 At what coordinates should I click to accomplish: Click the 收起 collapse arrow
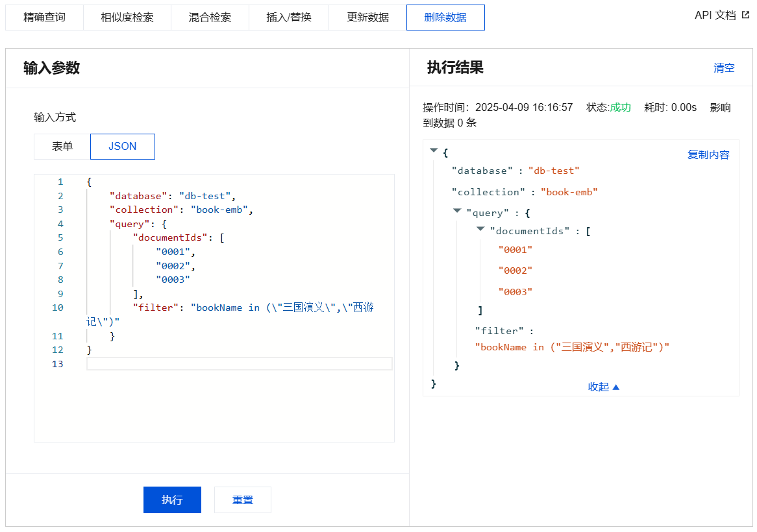pos(615,387)
